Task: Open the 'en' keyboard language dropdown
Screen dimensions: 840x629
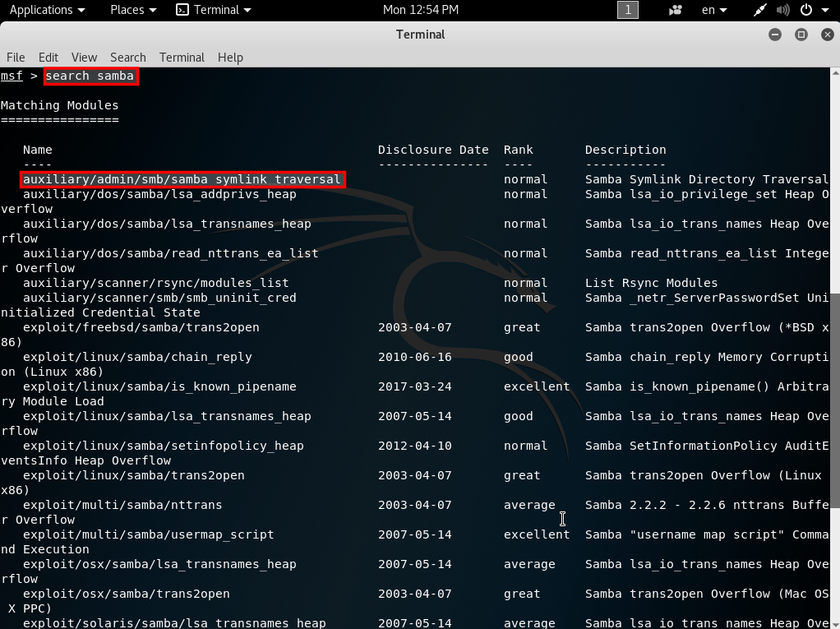Action: tap(713, 10)
